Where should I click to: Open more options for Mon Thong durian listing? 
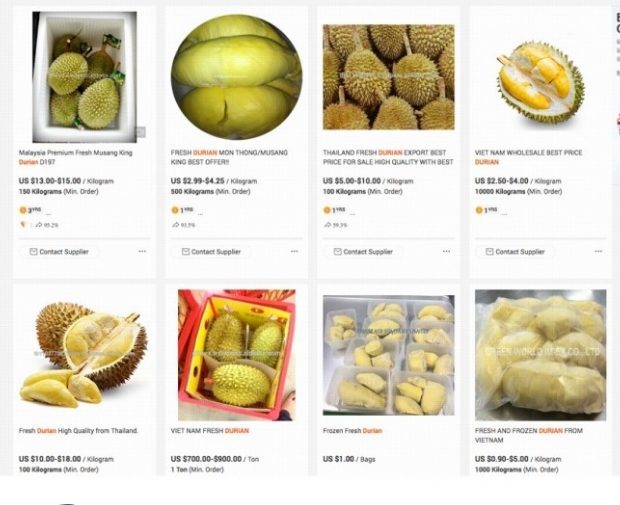(295, 252)
